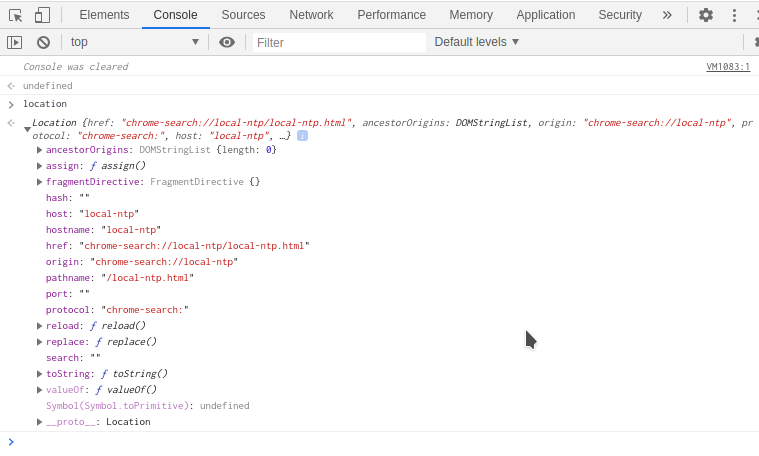Show the console sidebar
The height and width of the screenshot is (456, 759).
(14, 42)
